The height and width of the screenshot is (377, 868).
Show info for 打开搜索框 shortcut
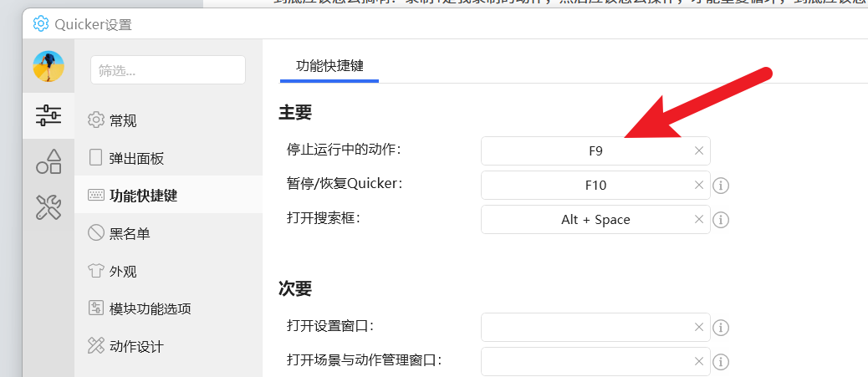[x=720, y=220]
